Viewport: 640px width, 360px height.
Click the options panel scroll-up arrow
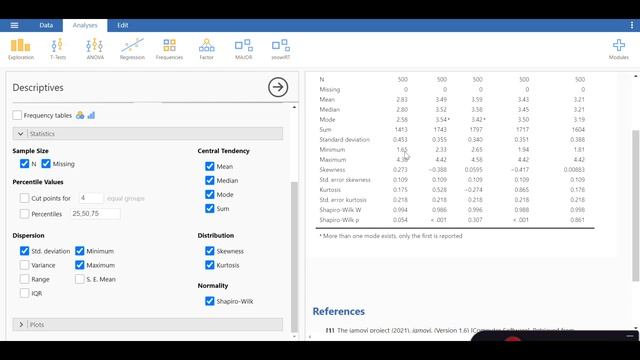coord(294,107)
